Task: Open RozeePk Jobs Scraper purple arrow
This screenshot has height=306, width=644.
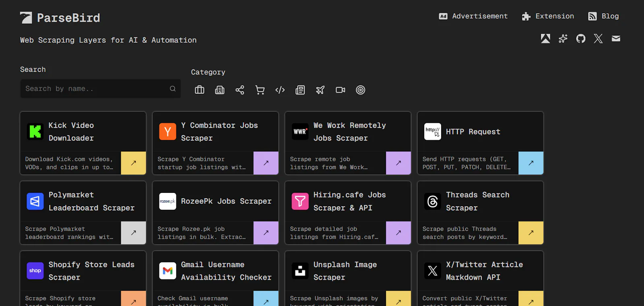Action: click(266, 233)
